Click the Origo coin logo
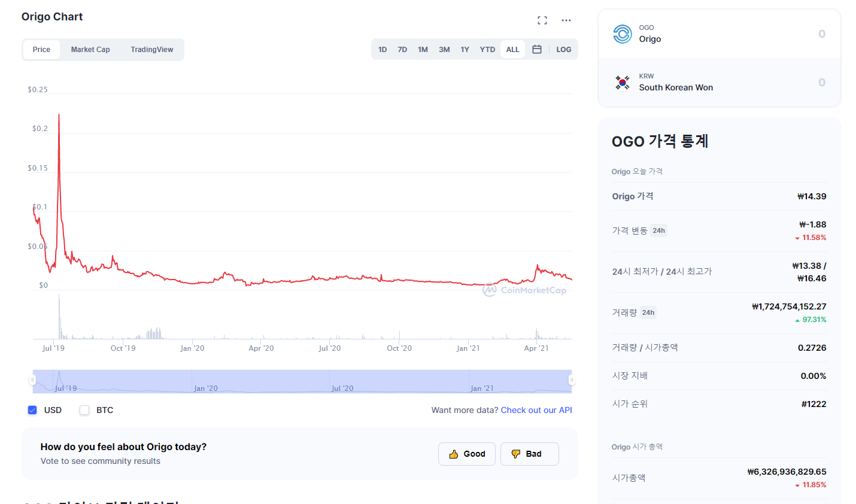Image resolution: width=856 pixels, height=504 pixels. (623, 34)
